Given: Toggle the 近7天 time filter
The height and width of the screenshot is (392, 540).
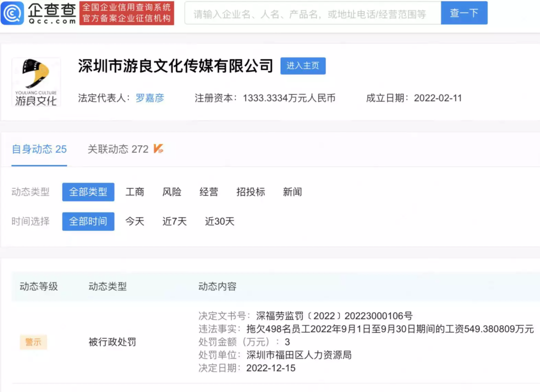Looking at the screenshot, I should 174,222.
